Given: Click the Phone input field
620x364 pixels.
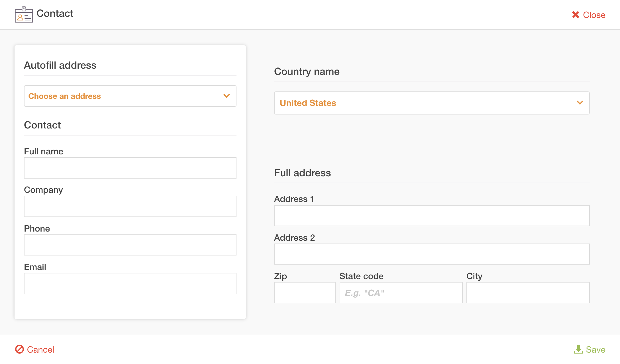Looking at the screenshot, I should [x=130, y=245].
